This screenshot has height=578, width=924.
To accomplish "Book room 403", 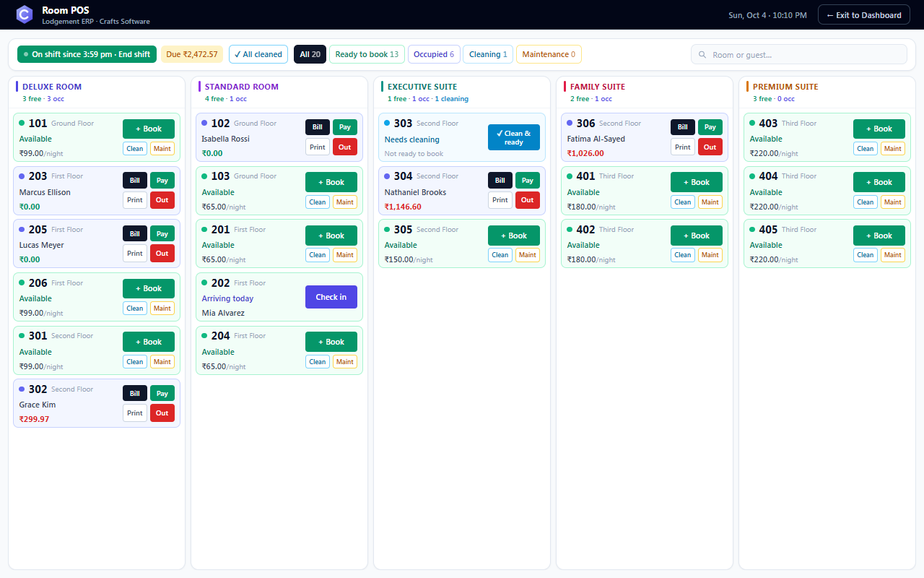I will tap(879, 129).
